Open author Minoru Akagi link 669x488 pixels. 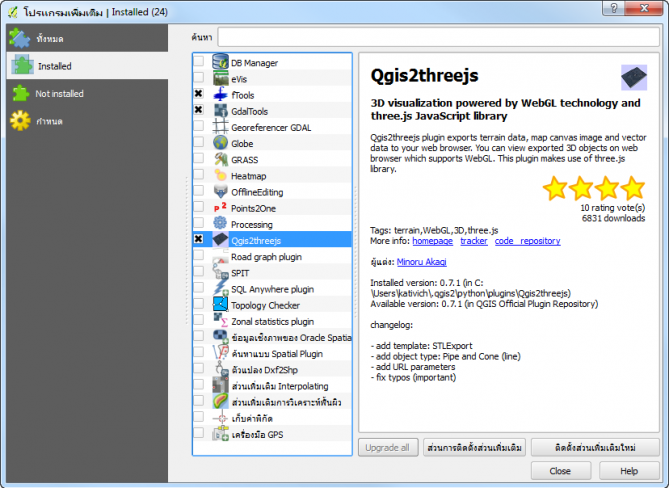[x=422, y=262]
